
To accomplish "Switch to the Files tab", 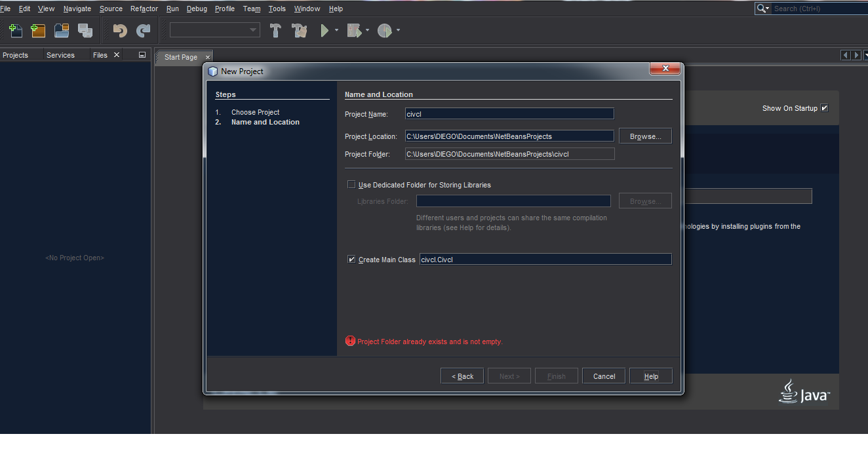I will pos(100,55).
